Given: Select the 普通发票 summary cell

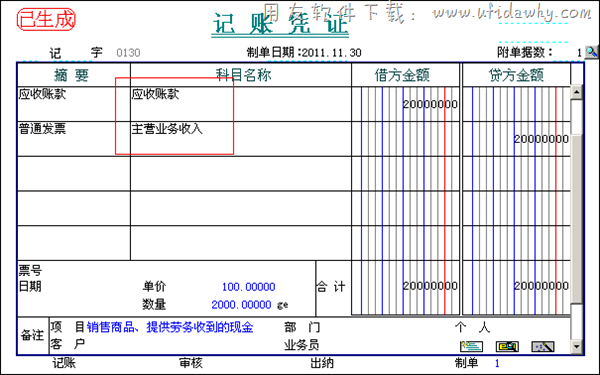Looking at the screenshot, I should pos(73,139).
